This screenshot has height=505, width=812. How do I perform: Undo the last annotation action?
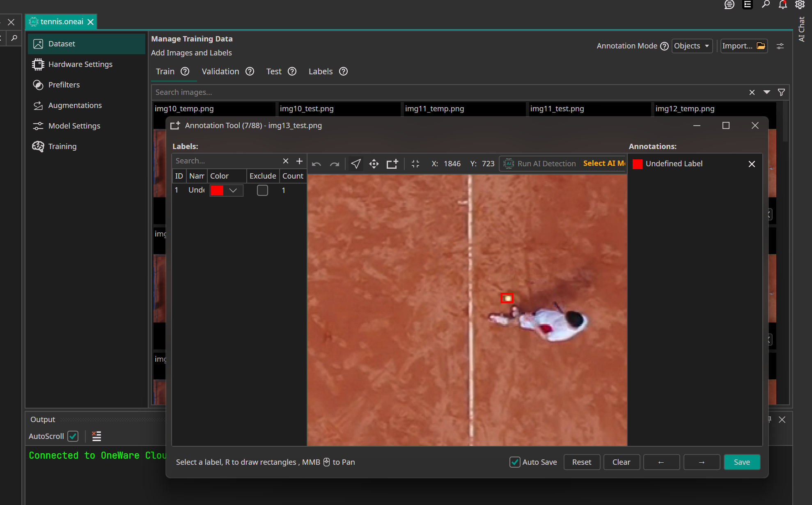[316, 163]
